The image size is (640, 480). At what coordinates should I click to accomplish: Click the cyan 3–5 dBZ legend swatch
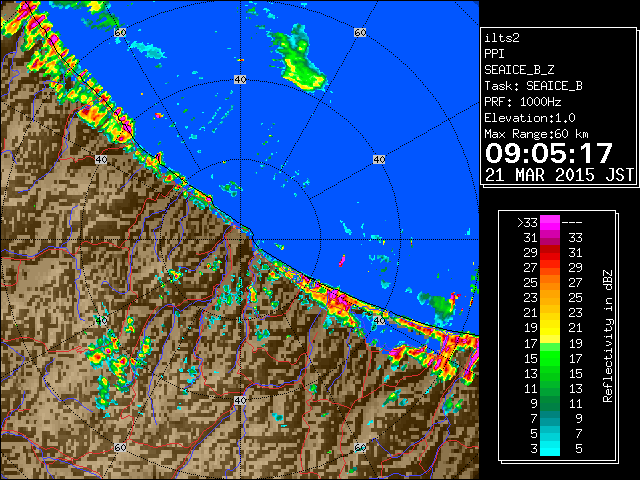(549, 449)
